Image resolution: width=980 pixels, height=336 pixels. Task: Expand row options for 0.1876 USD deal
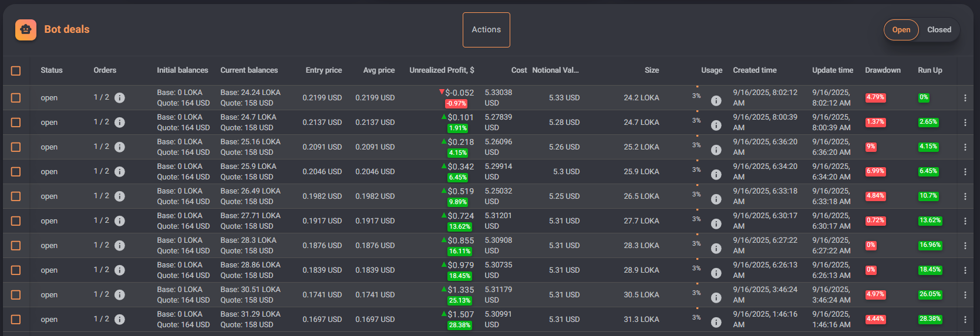point(965,246)
